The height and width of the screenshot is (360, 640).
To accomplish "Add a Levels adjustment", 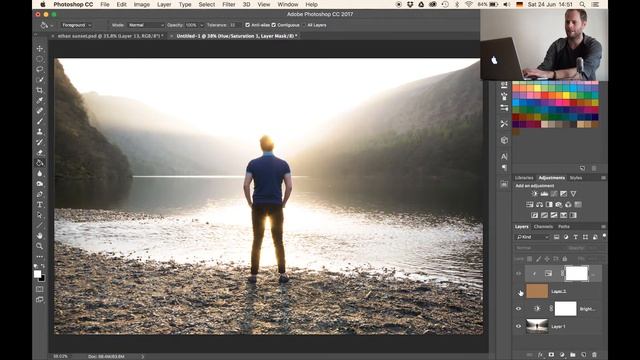I will (544, 194).
